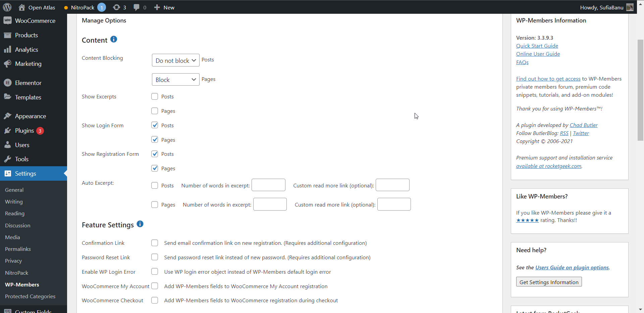The height and width of the screenshot is (313, 644).
Task: Click the Get Settings Information button
Action: click(x=549, y=282)
